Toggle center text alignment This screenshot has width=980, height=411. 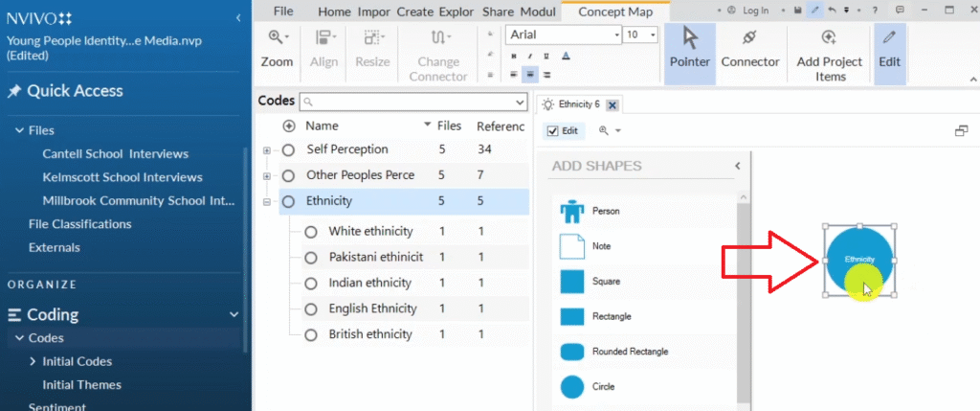(528, 74)
